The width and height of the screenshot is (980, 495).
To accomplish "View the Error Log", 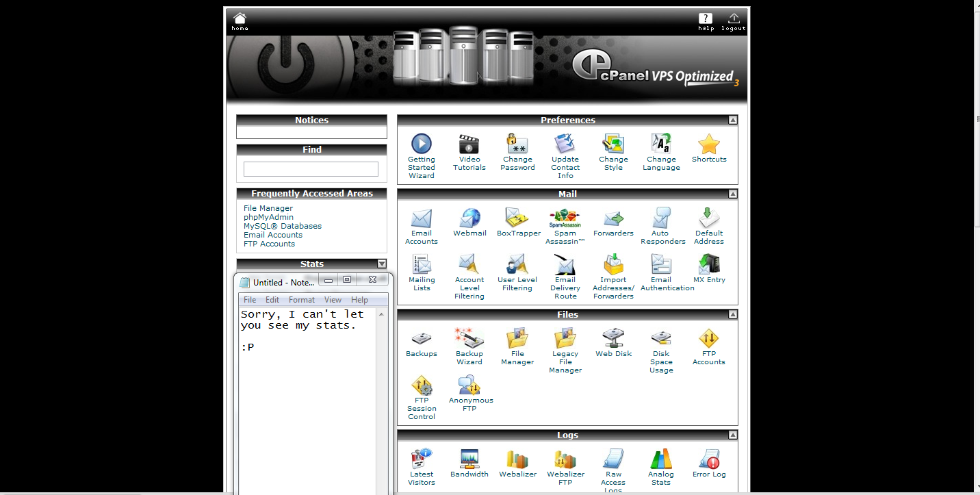I will pyautogui.click(x=709, y=460).
